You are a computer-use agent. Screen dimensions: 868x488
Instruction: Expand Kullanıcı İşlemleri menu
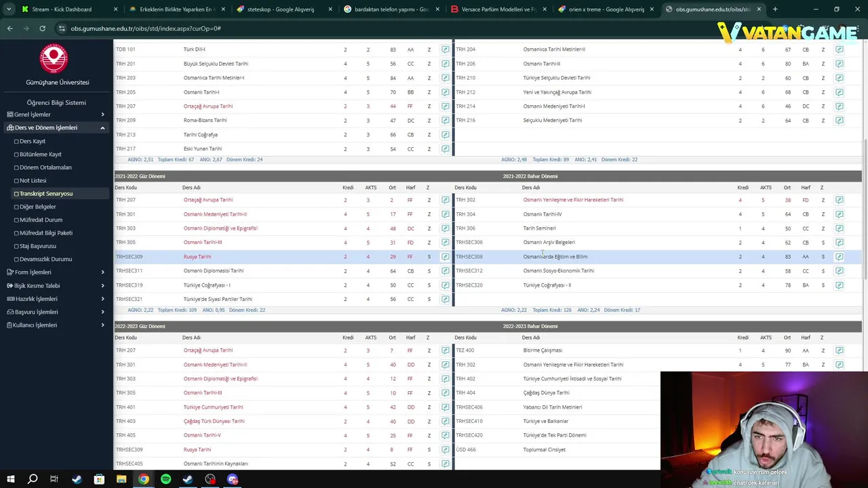pyautogui.click(x=56, y=325)
